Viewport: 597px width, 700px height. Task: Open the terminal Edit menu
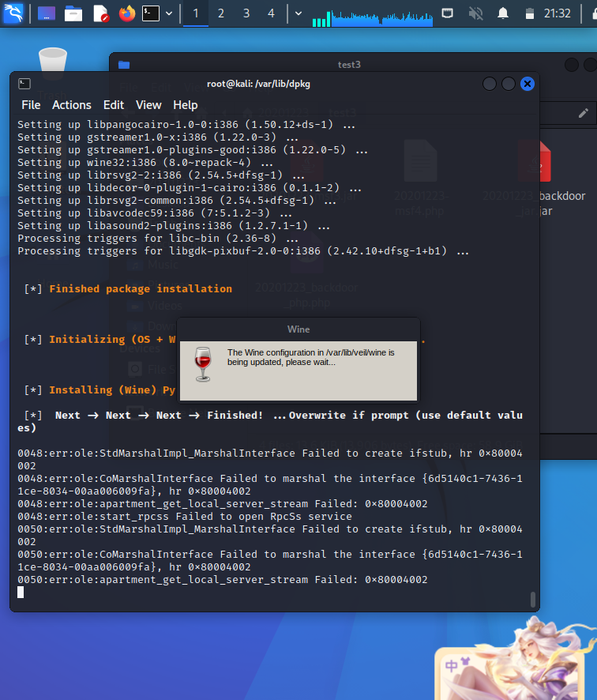click(x=114, y=105)
